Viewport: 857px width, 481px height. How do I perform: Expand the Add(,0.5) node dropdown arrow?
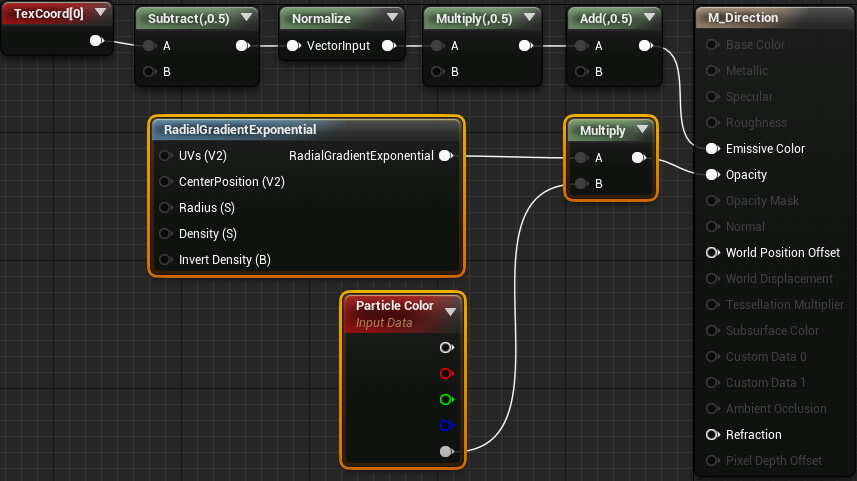[x=649, y=17]
